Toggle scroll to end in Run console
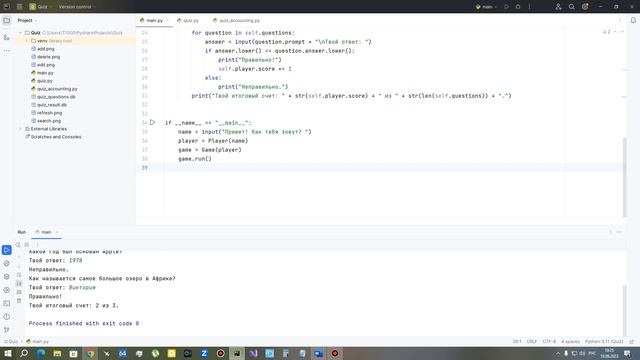This screenshot has height=360, width=640. pyautogui.click(x=19, y=283)
